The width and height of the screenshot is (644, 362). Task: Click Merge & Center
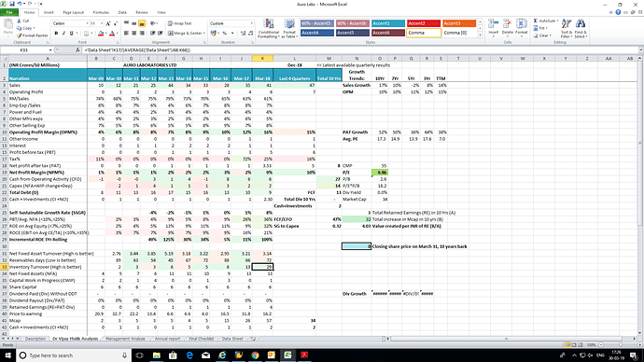pyautogui.click(x=187, y=34)
